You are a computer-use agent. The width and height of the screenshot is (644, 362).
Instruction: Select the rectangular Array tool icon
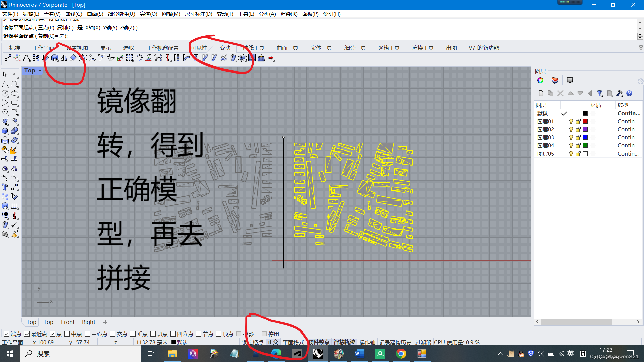pos(129,58)
